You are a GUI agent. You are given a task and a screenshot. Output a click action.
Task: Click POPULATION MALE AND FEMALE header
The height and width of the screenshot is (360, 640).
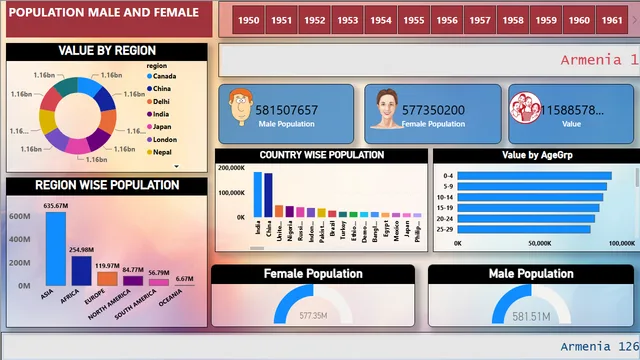click(104, 13)
